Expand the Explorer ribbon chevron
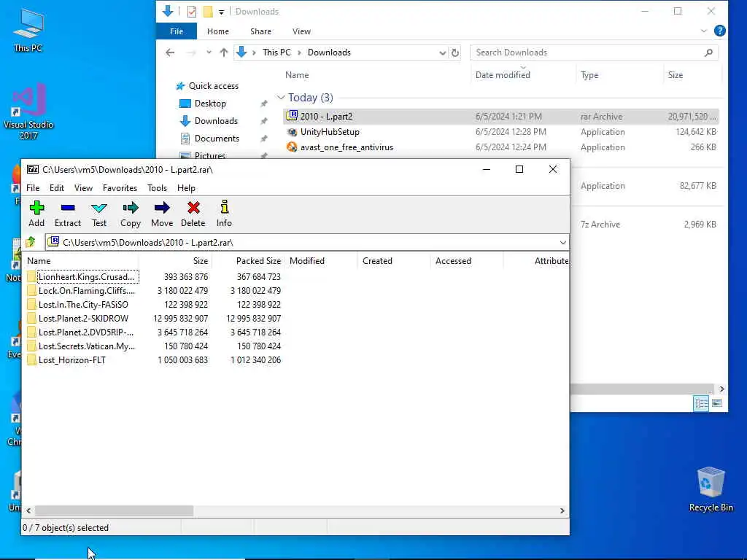 tap(704, 31)
